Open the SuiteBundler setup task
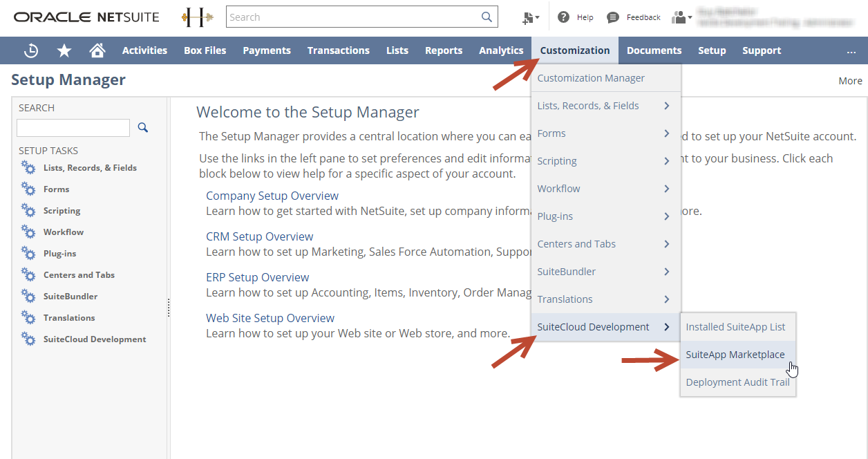Viewport: 868px width, 459px height. coord(70,297)
